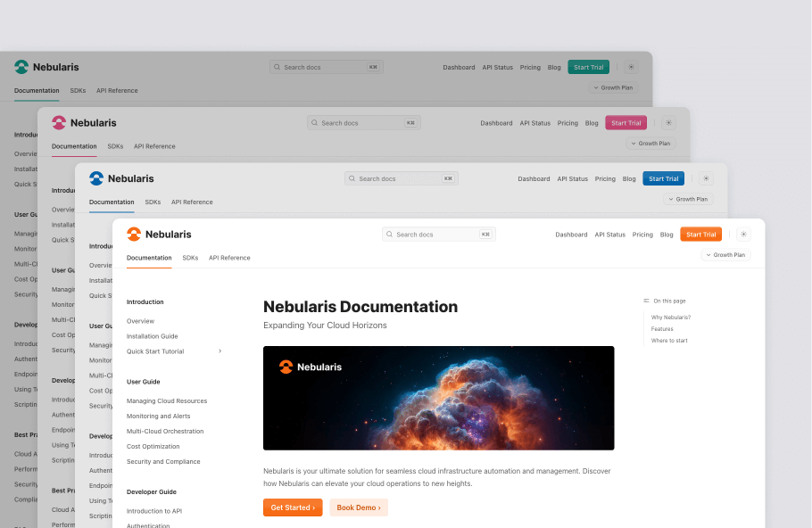Open the Growth Plan dropdown
812x528 pixels.
point(725,254)
